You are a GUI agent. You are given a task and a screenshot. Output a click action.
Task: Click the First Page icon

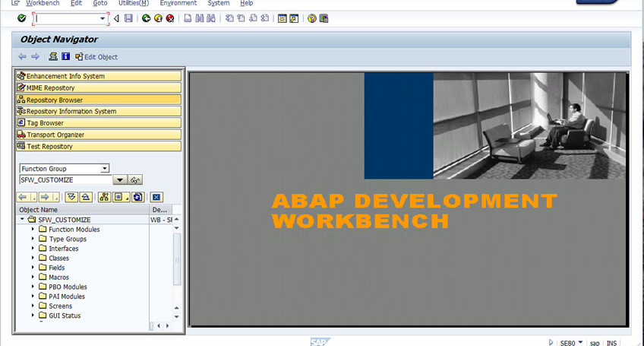229,18
